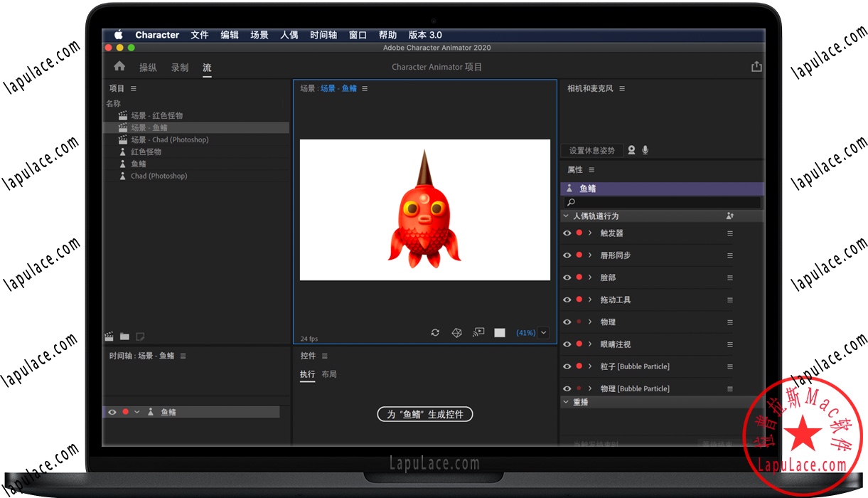Click the new scene clapboard icon
This screenshot has height=498, width=868.
click(108, 335)
